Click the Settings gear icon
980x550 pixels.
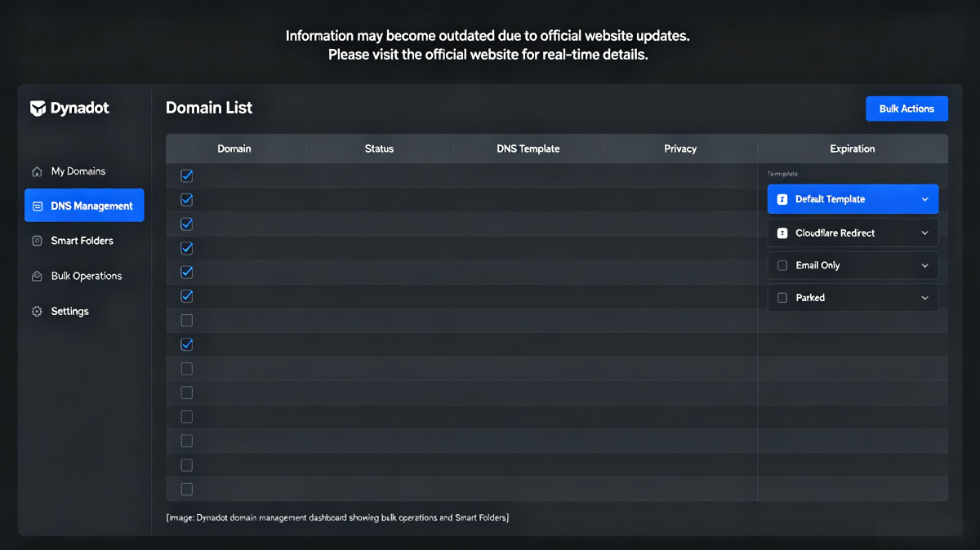pos(37,312)
